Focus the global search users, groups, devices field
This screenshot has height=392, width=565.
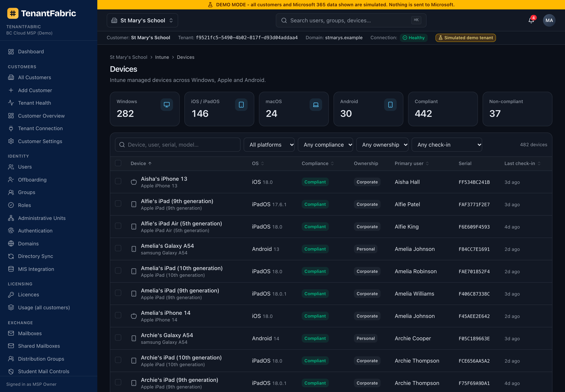click(x=351, y=20)
